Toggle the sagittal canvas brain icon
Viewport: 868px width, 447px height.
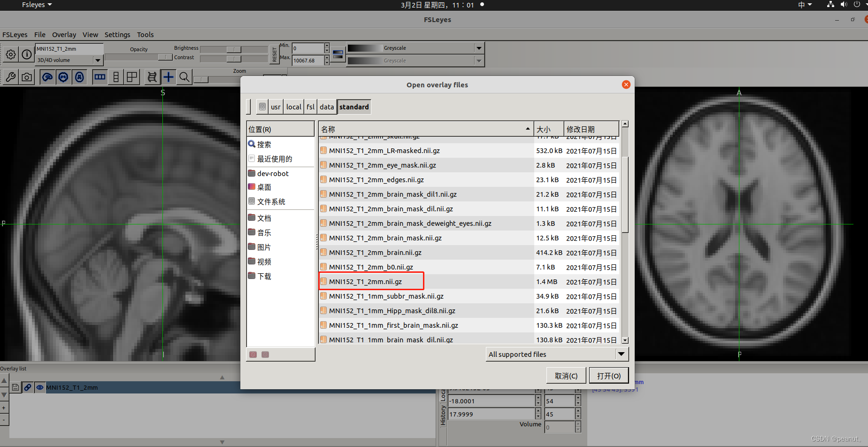pyautogui.click(x=47, y=77)
